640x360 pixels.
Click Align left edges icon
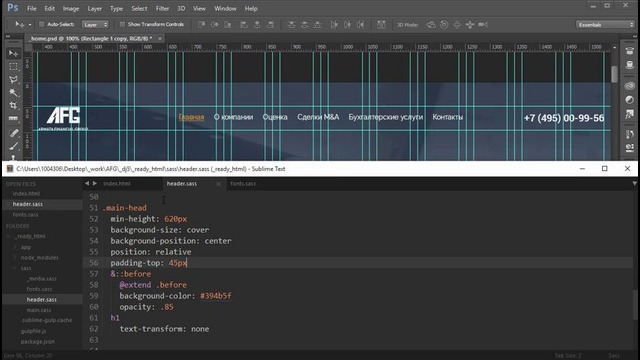(244, 24)
